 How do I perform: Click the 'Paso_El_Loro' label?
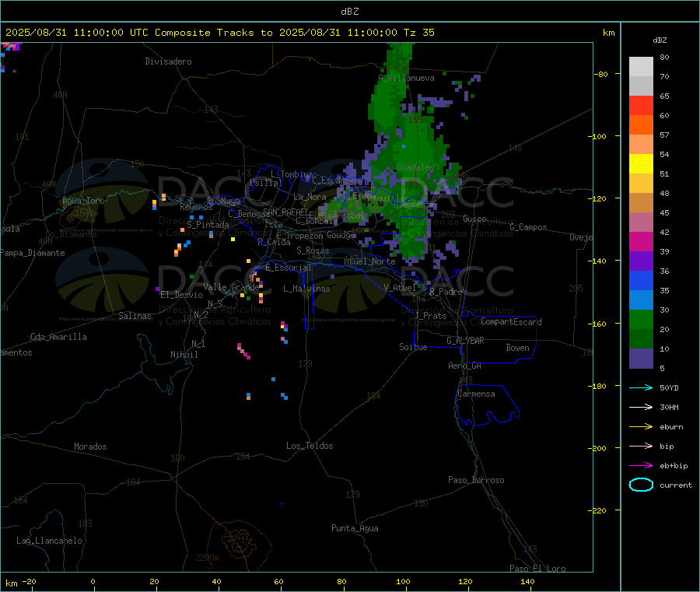coord(537,569)
